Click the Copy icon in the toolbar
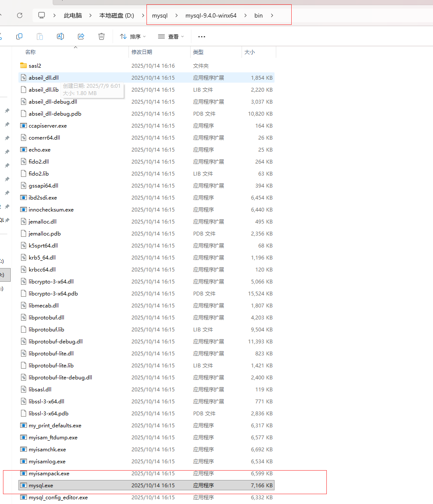This screenshot has width=433, height=504. 19,37
